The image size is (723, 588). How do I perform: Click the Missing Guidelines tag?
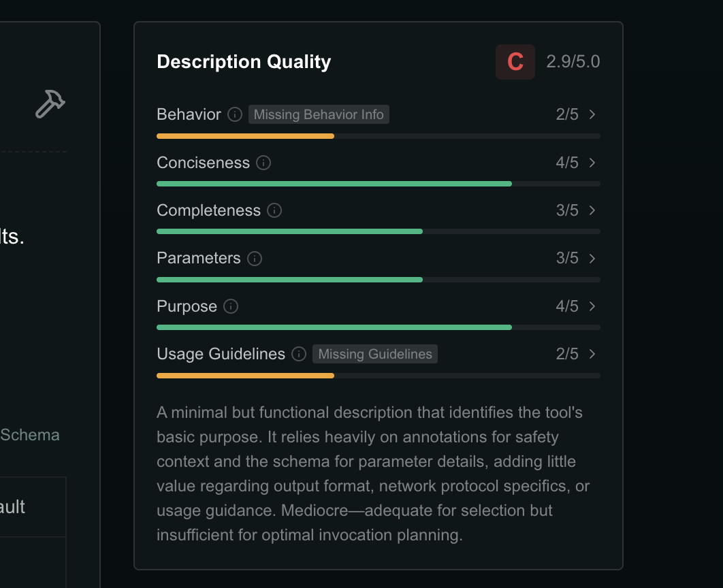[375, 354]
